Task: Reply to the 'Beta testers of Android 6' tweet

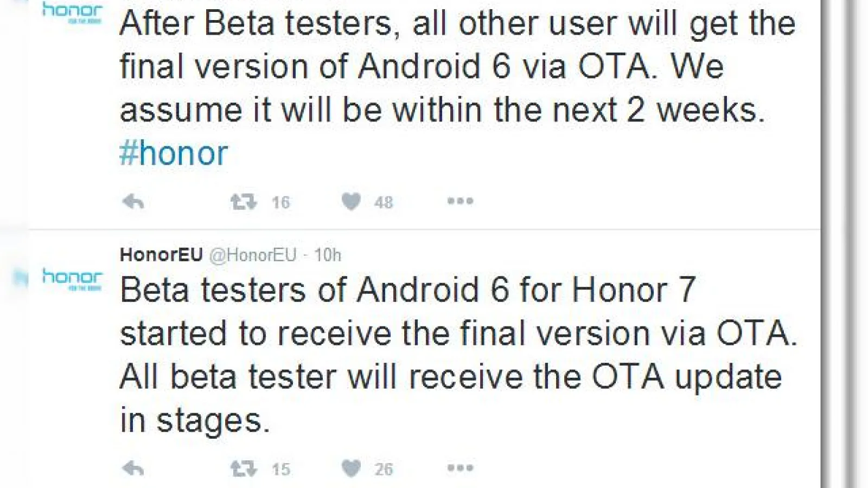Action: click(x=133, y=468)
